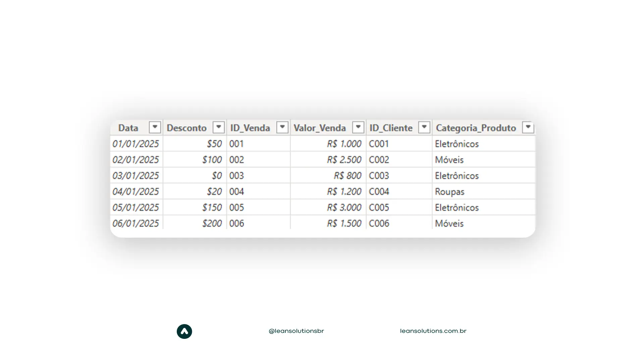Select Móveis in the 06/01/2025 row
The width and height of the screenshot is (644, 362).
(x=484, y=223)
